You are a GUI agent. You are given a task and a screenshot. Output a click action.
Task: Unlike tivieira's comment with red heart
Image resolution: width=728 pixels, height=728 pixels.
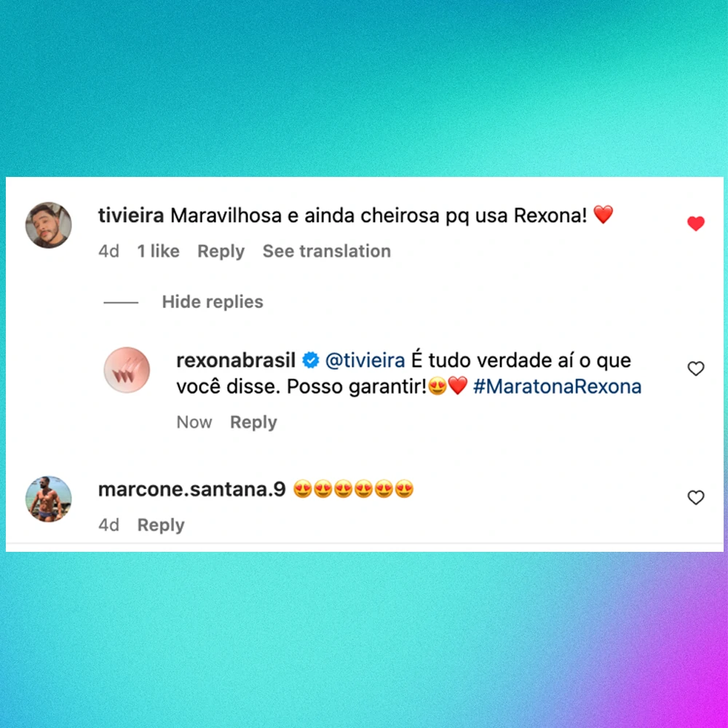click(695, 223)
